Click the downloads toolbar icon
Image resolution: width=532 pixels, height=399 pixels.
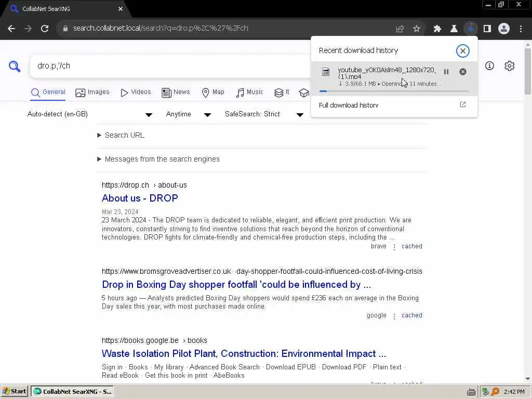click(x=471, y=29)
